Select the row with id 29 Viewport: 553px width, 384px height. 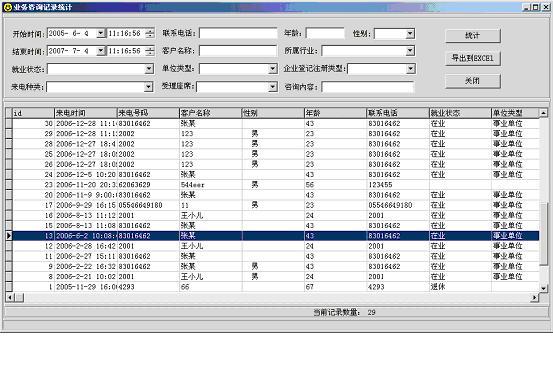pyautogui.click(x=276, y=134)
